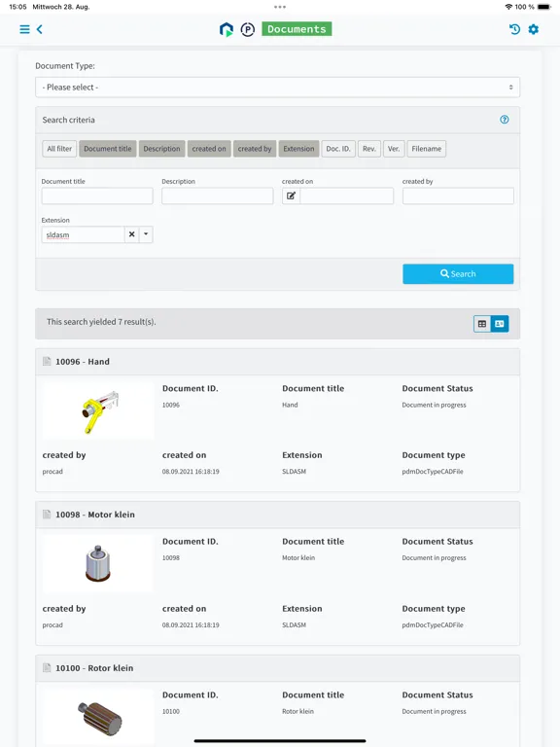Clear the sldasm extension value
This screenshot has width=560, height=747.
[132, 234]
